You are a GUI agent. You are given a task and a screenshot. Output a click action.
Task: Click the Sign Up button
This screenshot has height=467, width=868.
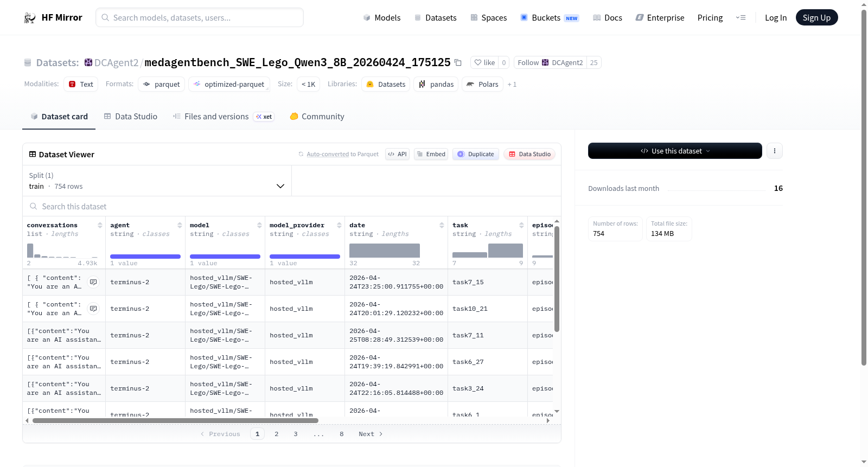816,17
